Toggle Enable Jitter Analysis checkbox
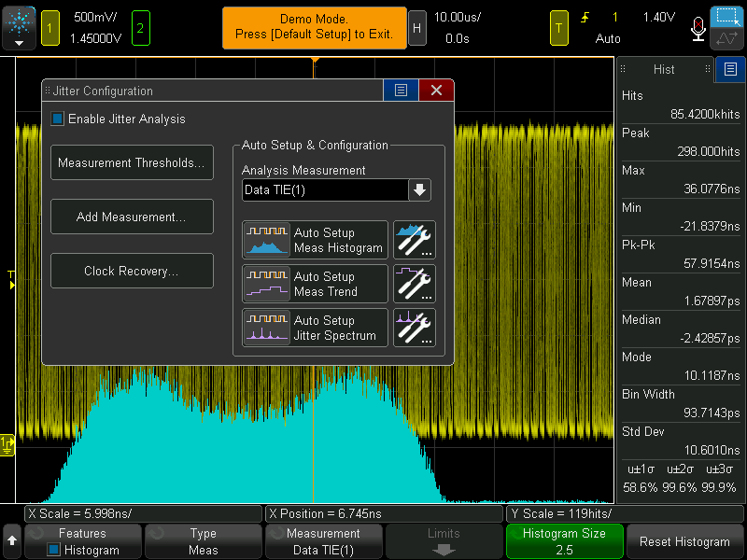747x560 pixels. 58,119
